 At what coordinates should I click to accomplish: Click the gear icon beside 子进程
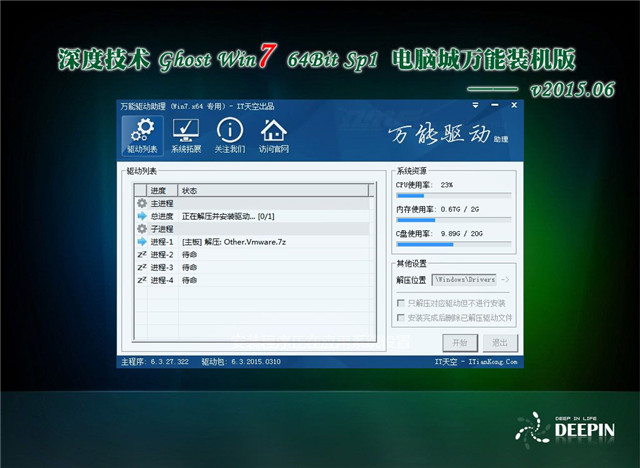tap(142, 228)
